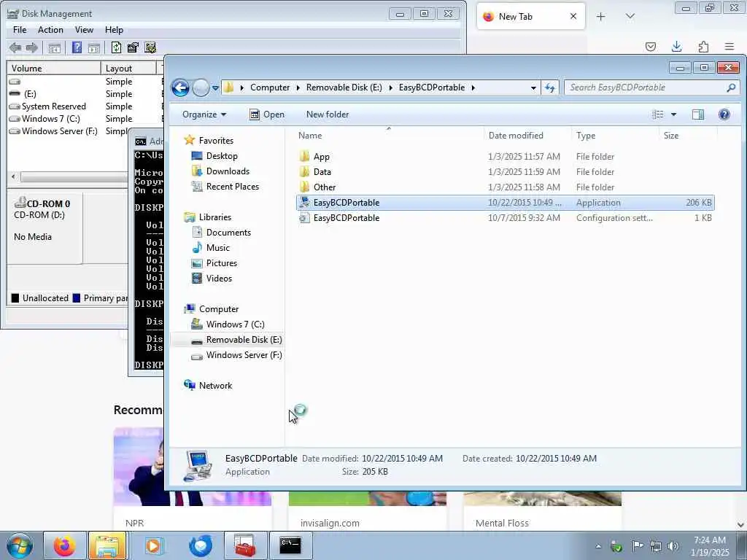Sort by Size column header
Screen dimensions: 747x560
[x=687, y=136]
